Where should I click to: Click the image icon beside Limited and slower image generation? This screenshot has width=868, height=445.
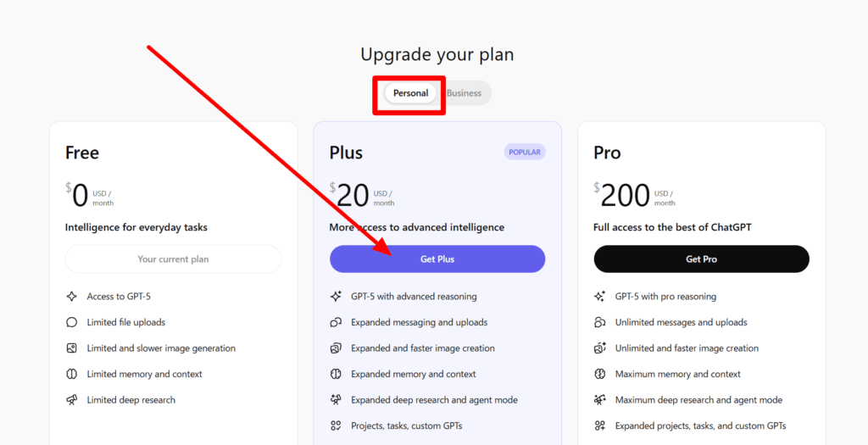71,348
